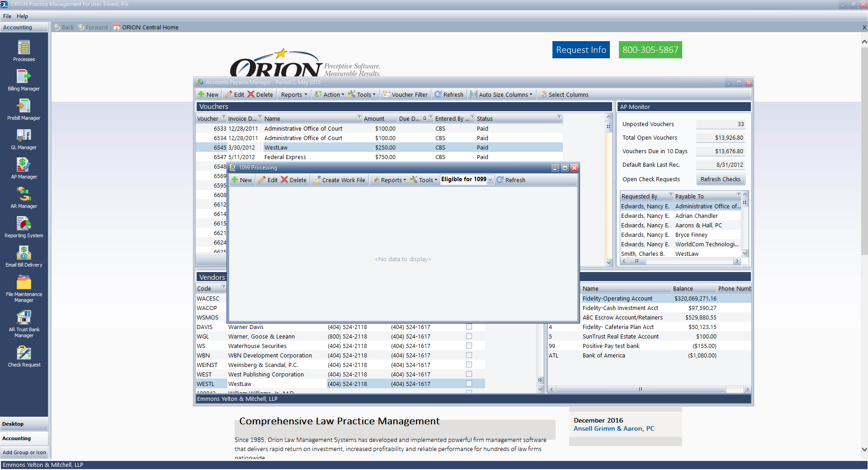Open the Help menu
This screenshot has width=868, height=470.
22,16
